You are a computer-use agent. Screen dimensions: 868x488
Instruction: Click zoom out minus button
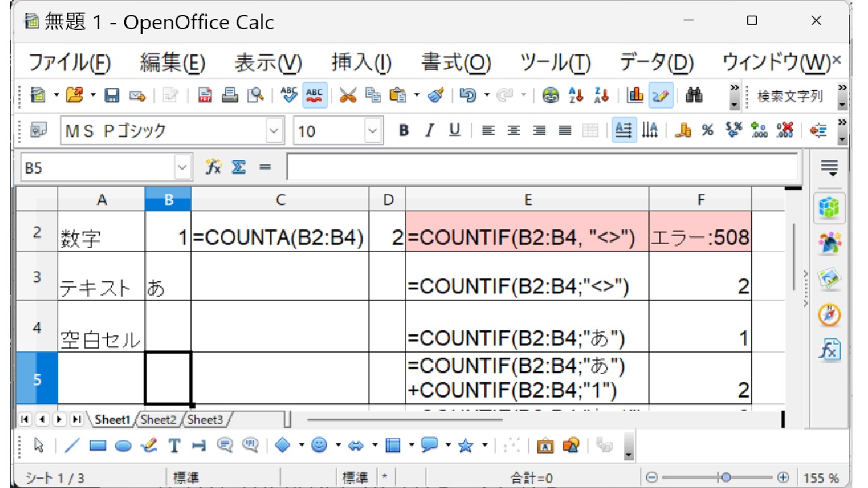point(652,477)
